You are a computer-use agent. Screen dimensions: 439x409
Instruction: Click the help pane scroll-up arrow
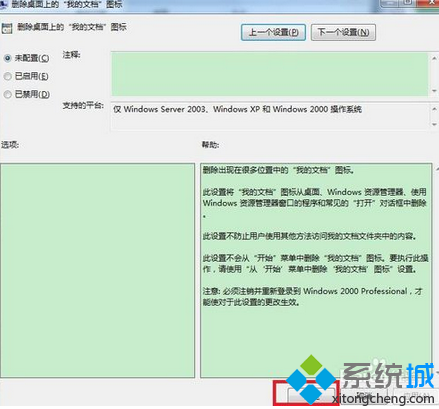[437, 170]
